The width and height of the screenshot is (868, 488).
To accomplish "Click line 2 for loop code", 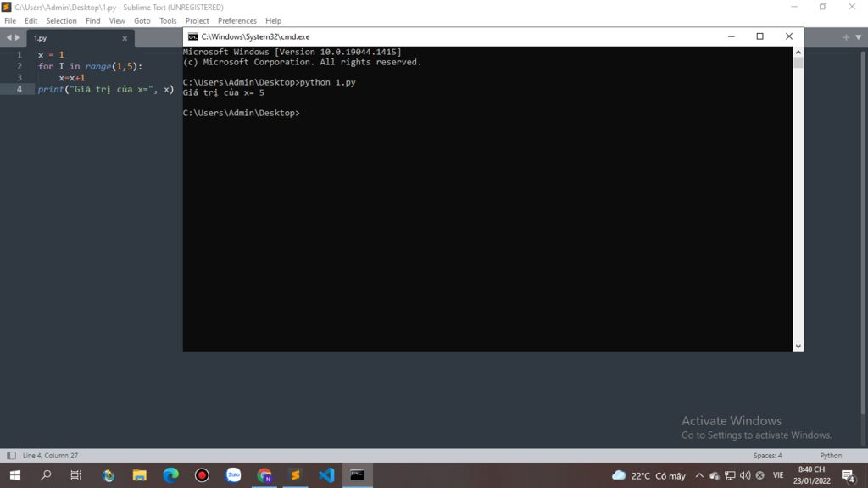I will click(90, 66).
